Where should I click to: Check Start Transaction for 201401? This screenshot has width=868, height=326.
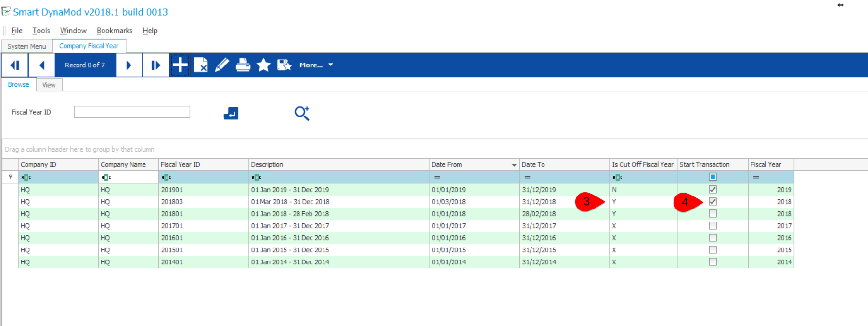(713, 262)
